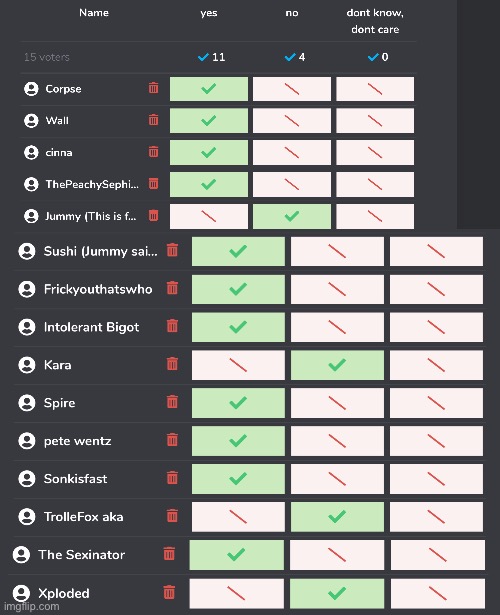Viewport: 500px width, 615px height.
Task: Toggle Kara's yes vote cell
Action: [238, 365]
